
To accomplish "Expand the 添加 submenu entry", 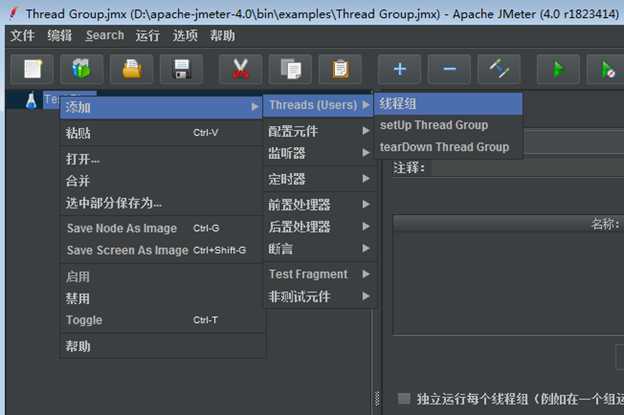I will [161, 107].
